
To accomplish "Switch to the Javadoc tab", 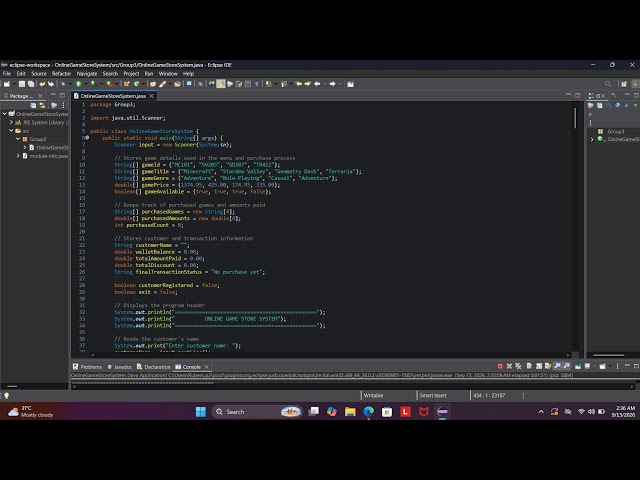I will coord(120,367).
